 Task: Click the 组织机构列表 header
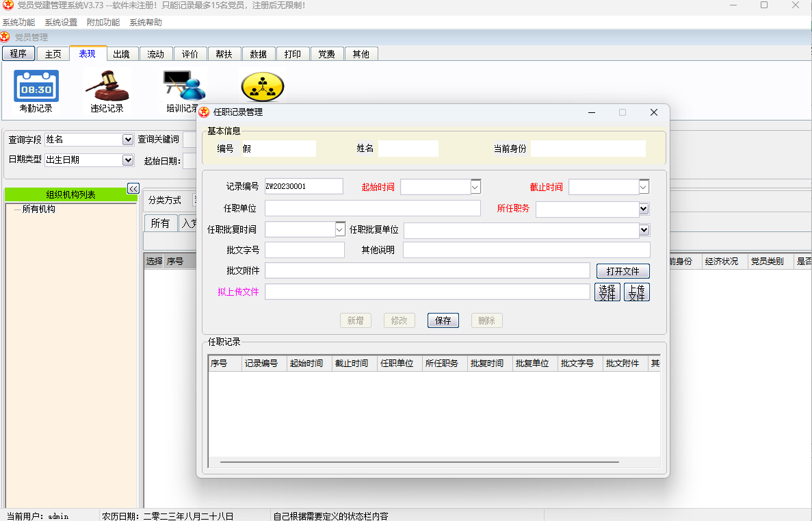(71, 194)
